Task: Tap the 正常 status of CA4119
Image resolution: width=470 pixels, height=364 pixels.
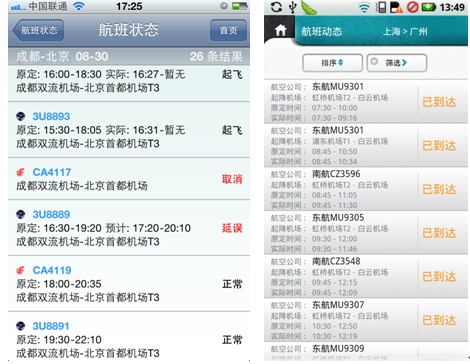Action: 232,284
